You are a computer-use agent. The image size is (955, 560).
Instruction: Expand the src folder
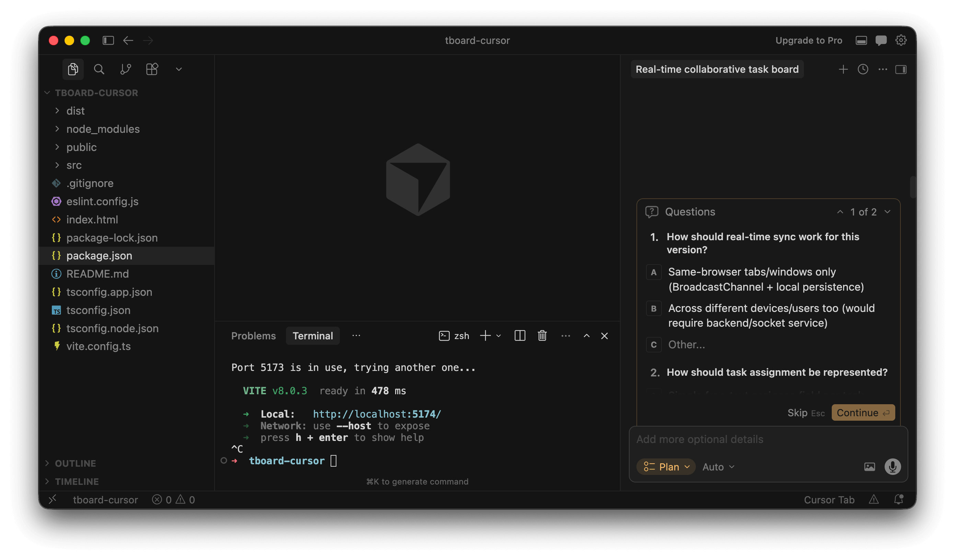tap(126, 165)
